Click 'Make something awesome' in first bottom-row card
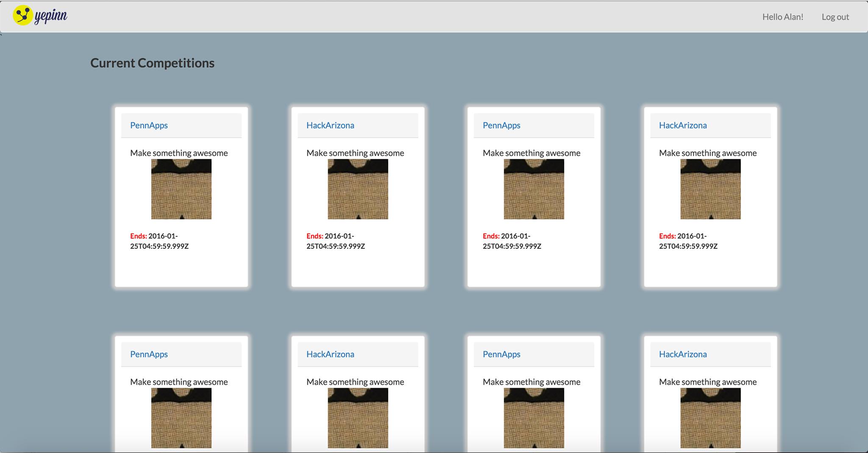 pyautogui.click(x=179, y=382)
